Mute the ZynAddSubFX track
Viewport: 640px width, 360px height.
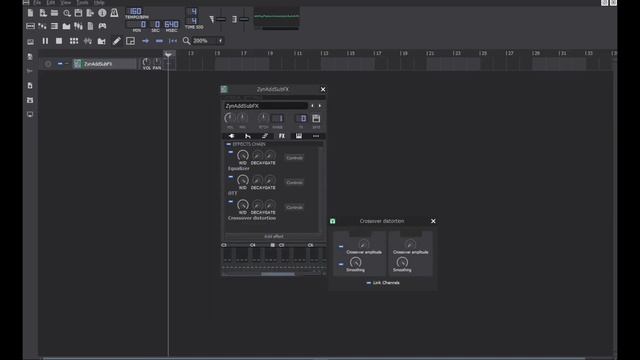click(x=60, y=64)
